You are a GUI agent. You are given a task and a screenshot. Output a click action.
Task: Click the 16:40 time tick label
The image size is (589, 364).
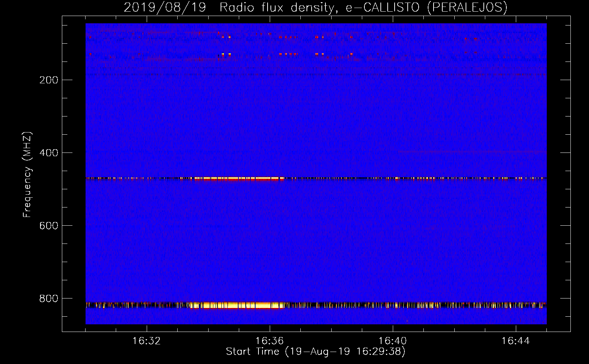(392, 341)
